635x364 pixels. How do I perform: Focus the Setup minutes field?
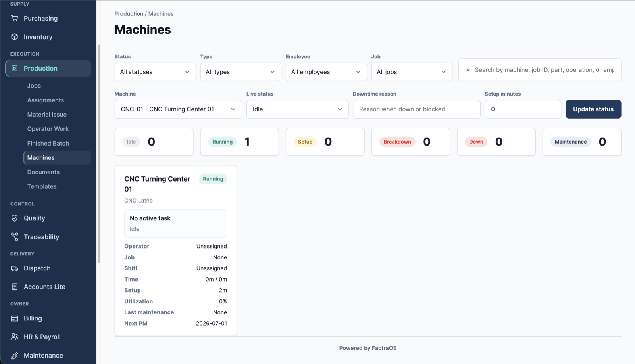tap(523, 109)
